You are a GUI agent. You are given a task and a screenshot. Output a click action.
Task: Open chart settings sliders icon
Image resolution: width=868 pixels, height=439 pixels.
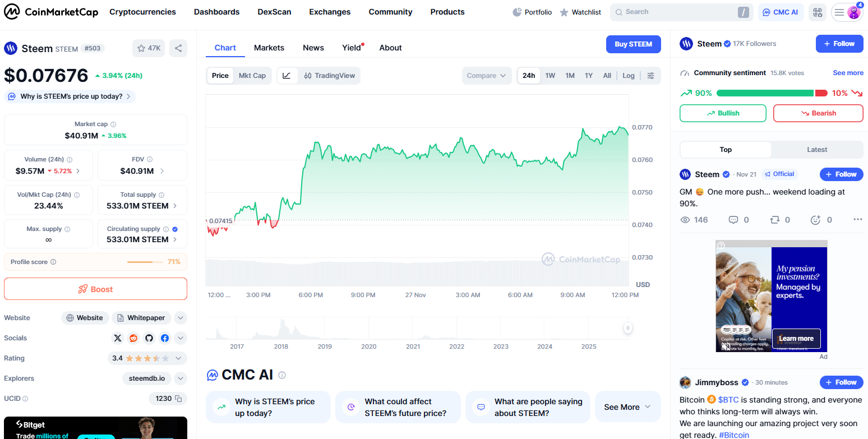pos(650,76)
